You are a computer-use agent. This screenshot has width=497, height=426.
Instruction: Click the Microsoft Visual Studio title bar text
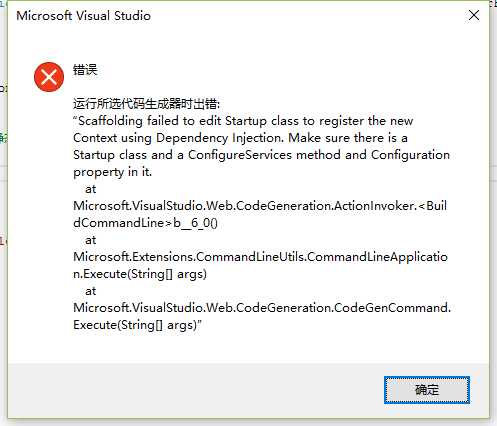83,16
